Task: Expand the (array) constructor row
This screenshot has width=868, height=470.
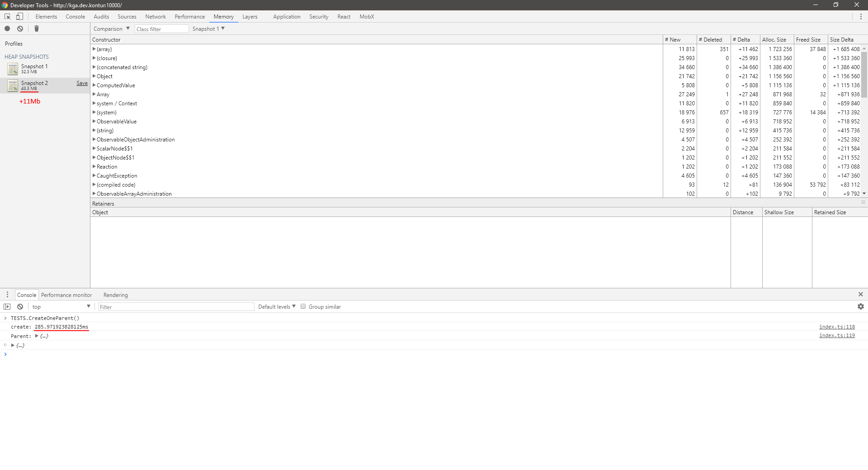Action: (x=94, y=49)
